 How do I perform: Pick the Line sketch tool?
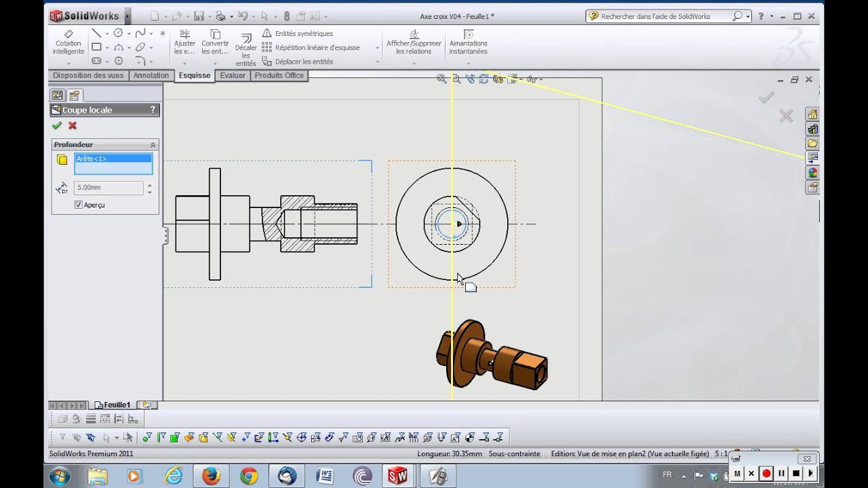pyautogui.click(x=96, y=33)
